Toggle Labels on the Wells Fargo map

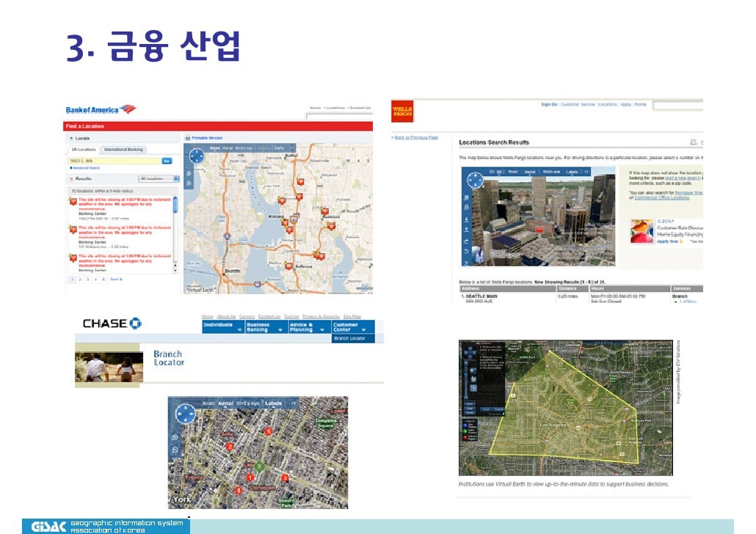click(573, 172)
